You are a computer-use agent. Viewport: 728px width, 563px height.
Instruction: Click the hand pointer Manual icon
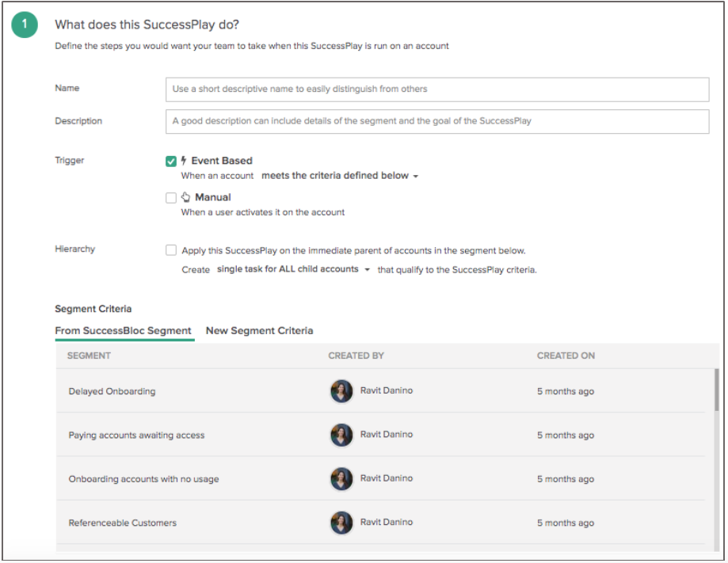(185, 197)
